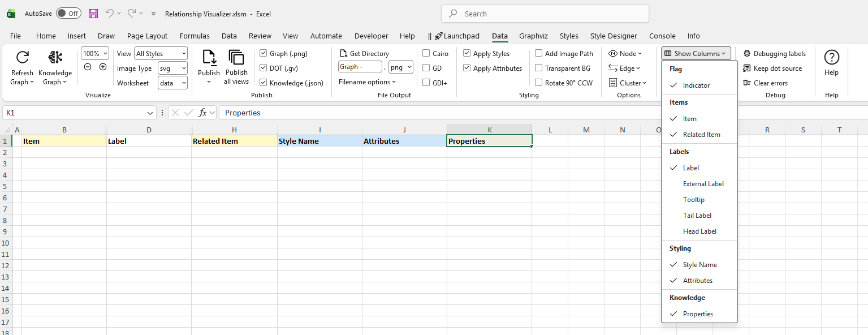
Task: Toggle Indicator column in Show Columns menu
Action: pos(699,85)
